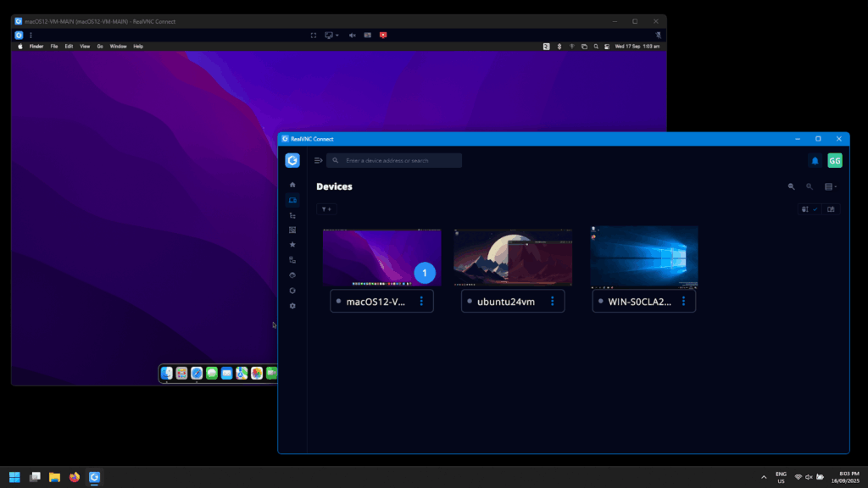Viewport: 868px width, 488px height.
Task: Click the Mail icon in macOS dock
Action: point(226,373)
